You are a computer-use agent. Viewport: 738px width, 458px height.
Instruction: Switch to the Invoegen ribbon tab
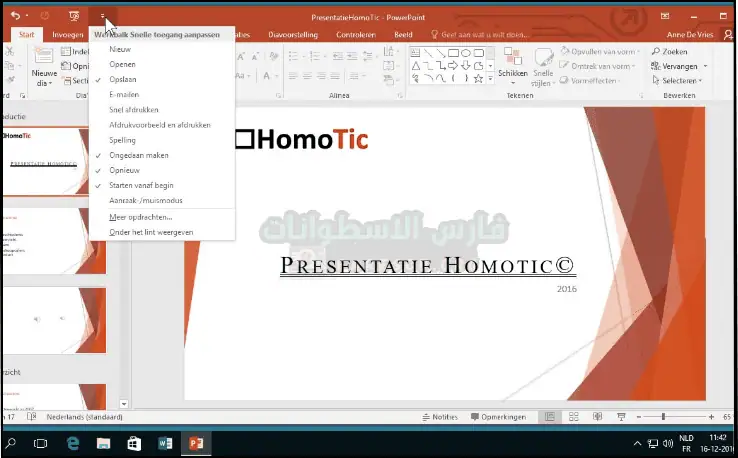[68, 34]
